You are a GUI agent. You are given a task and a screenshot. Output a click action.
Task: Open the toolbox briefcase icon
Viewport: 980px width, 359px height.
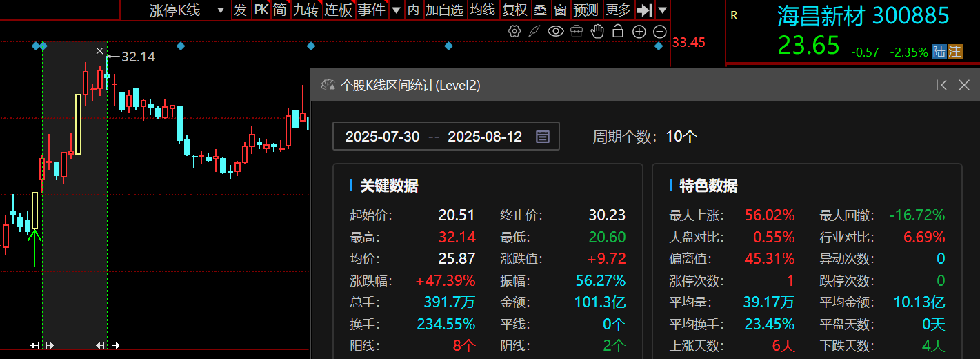pos(577,31)
